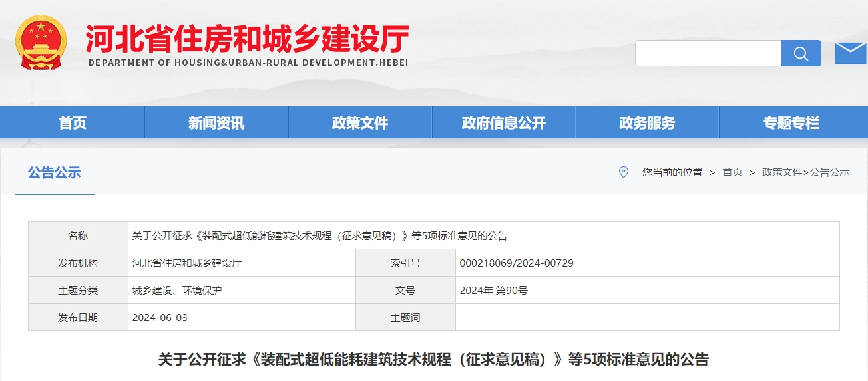Screen dimensions: 868x381
Task: Click the location pin icon
Action: coord(624,172)
